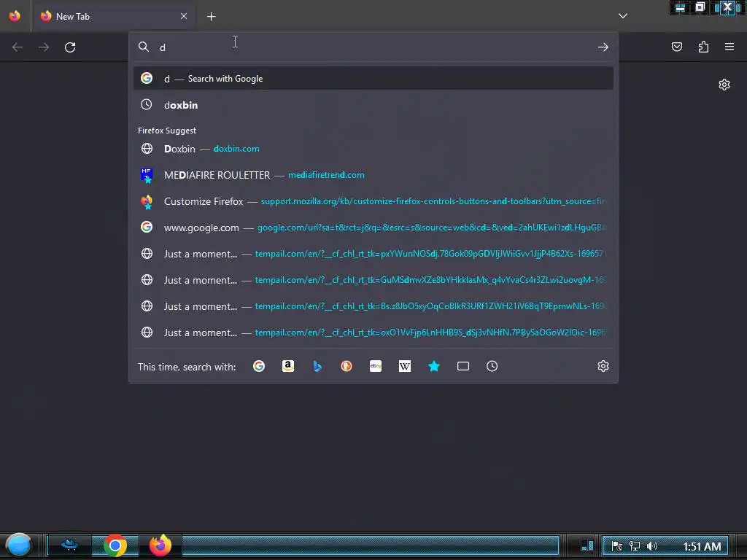Search open tabs with the tab icon
The image size is (747, 560).
point(463,366)
